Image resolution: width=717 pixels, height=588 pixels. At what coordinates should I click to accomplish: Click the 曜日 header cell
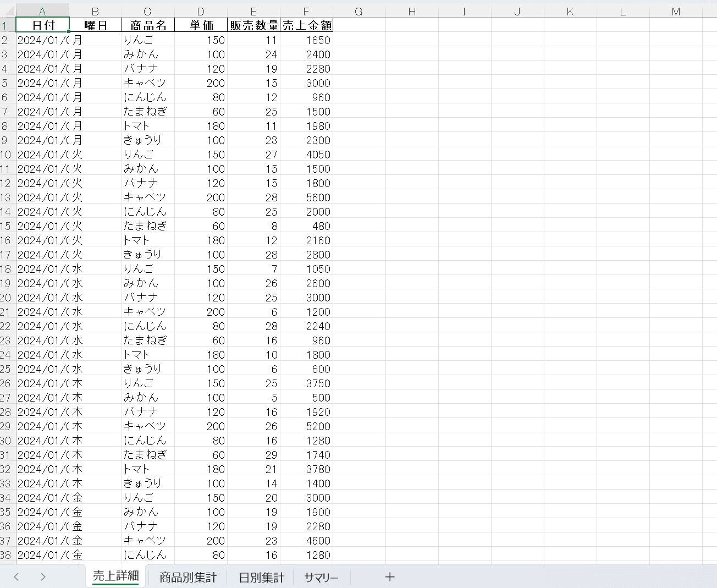(95, 25)
